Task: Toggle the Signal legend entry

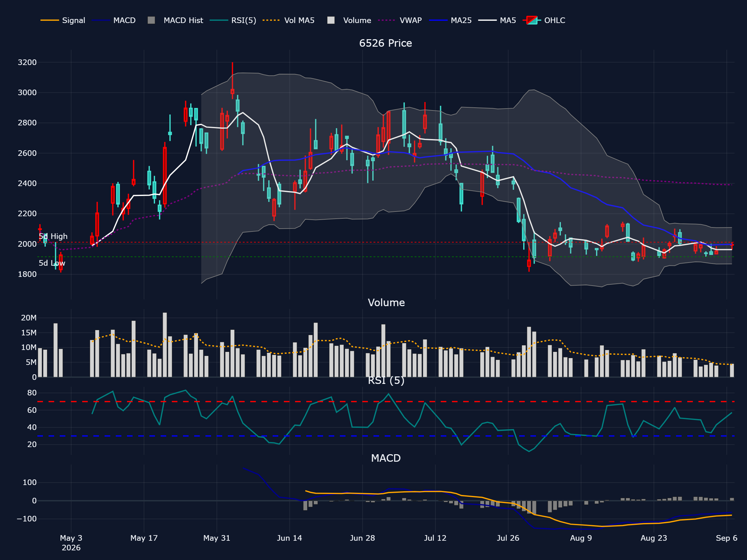Action: (x=63, y=20)
